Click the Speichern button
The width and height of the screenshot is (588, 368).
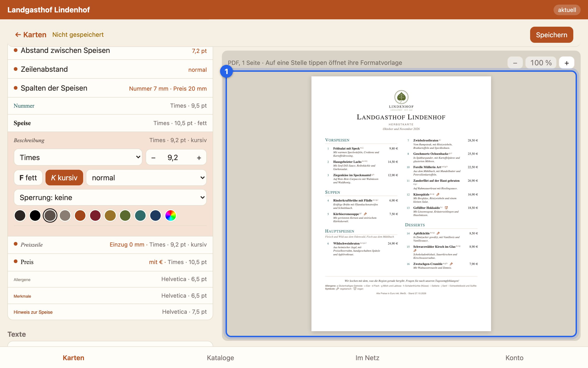coord(551,35)
